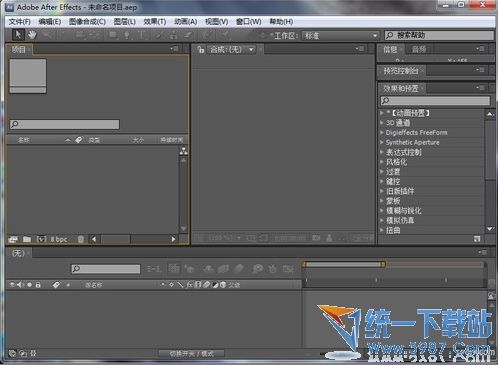Click Interpret Footage icon in Project panel
The width and height of the screenshot is (498, 365).
[13, 239]
